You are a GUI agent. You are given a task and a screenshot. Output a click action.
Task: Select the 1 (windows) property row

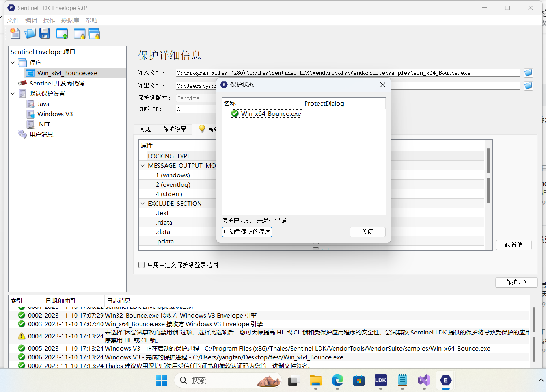point(173,175)
